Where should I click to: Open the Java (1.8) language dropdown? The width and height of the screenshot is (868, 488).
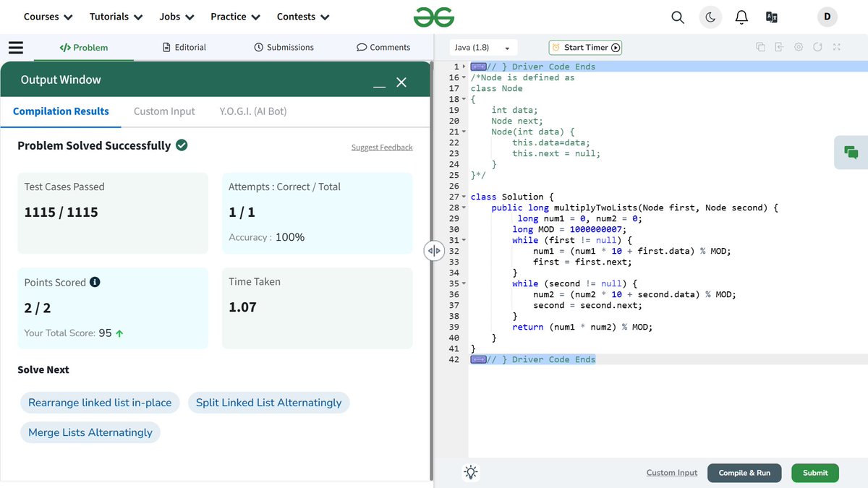point(483,48)
